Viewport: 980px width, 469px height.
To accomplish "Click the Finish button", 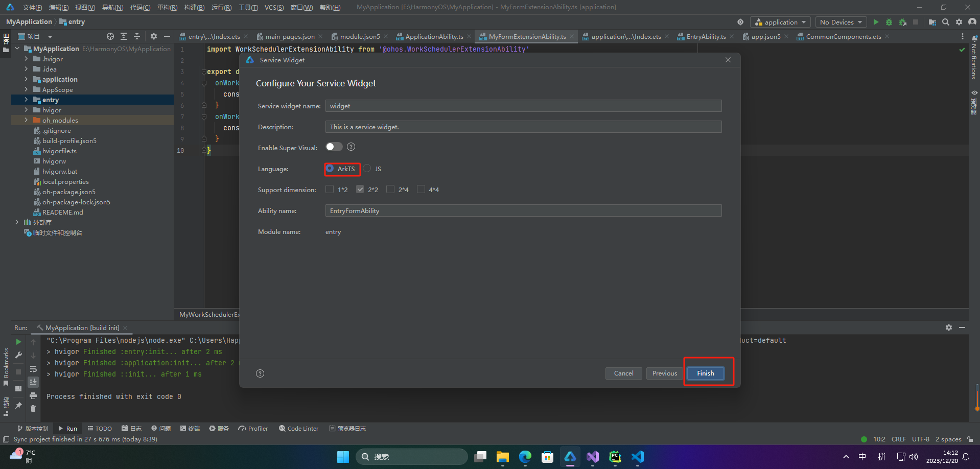I will pyautogui.click(x=705, y=373).
